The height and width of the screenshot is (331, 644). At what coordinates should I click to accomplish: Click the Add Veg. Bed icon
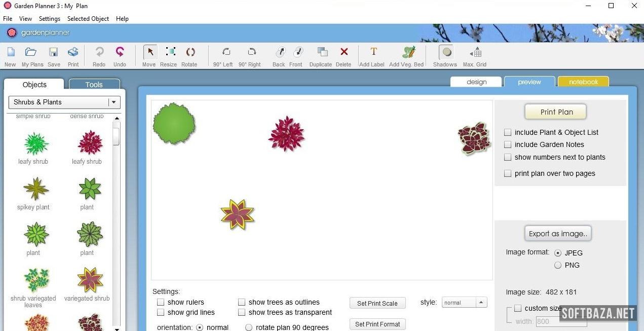(408, 52)
